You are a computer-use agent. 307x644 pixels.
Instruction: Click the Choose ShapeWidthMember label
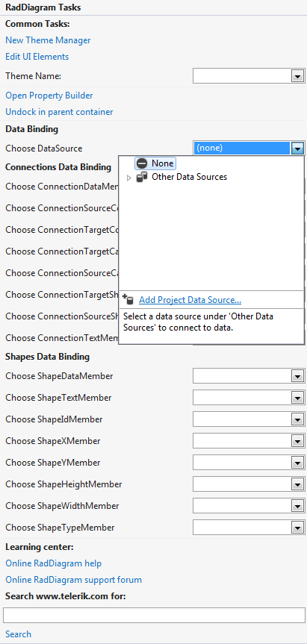(62, 506)
